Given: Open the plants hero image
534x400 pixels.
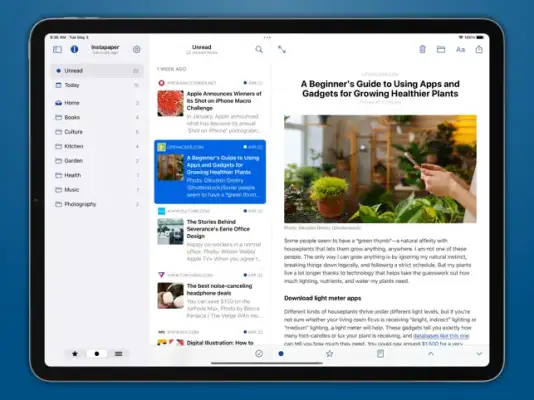Looking at the screenshot, I should [380, 169].
